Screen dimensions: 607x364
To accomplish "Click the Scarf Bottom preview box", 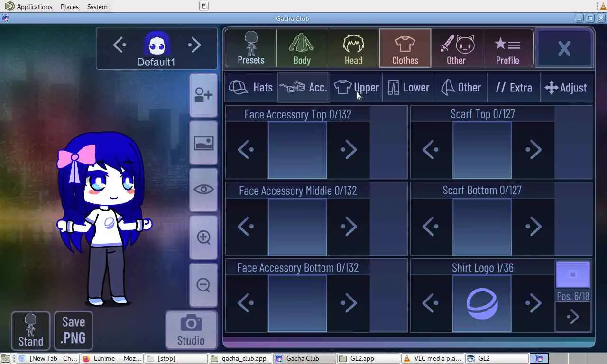I will (x=482, y=227).
